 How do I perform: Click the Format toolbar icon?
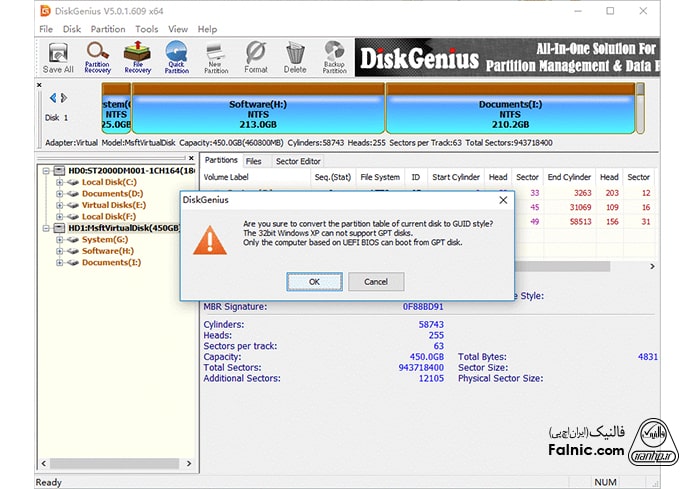click(256, 57)
